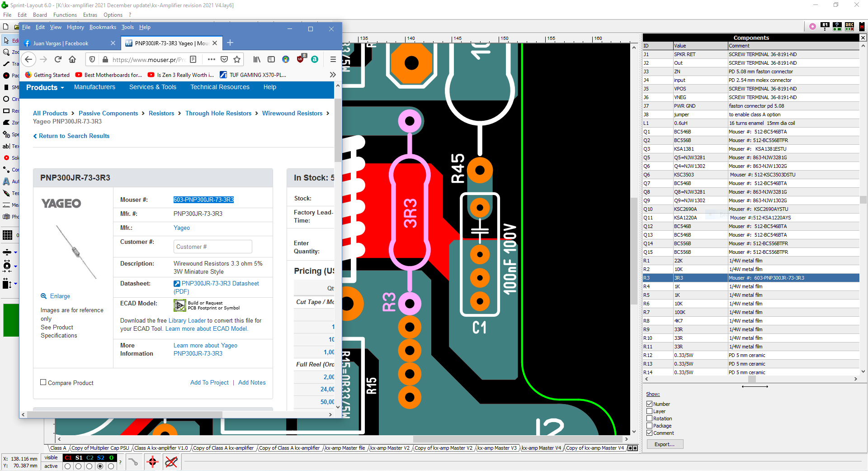Set C2 as the active layer
The height and width of the screenshot is (471, 868).
[x=90, y=466]
